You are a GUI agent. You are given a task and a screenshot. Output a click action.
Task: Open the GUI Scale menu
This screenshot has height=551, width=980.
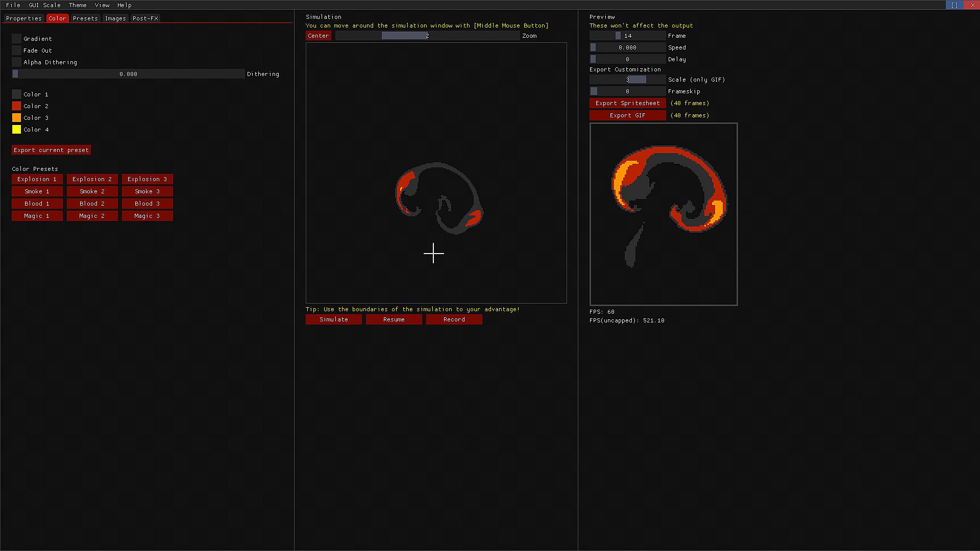44,5
